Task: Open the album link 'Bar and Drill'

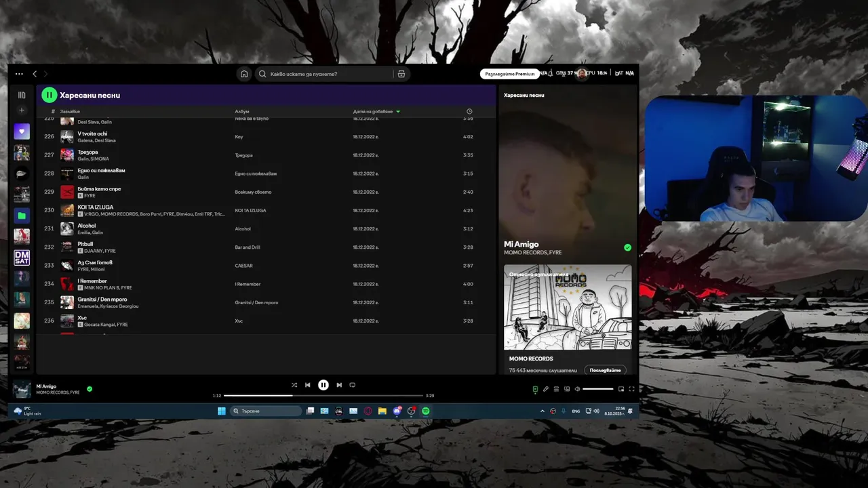Action: 248,247
